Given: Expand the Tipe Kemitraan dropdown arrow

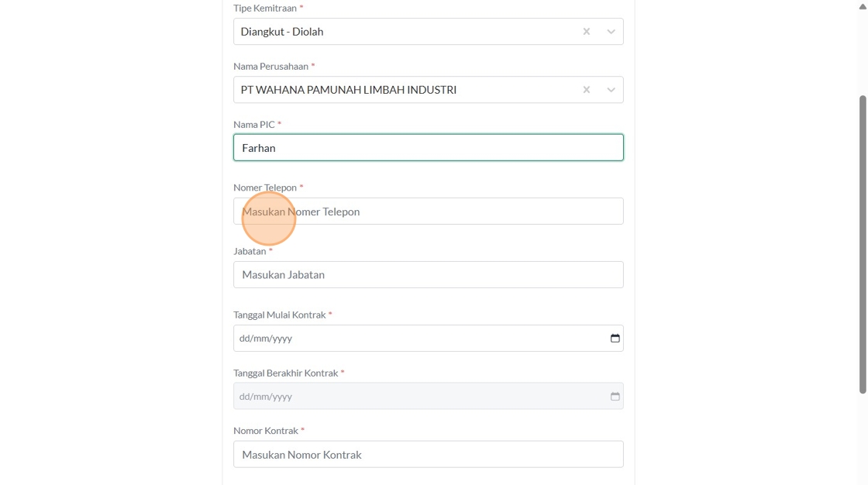Looking at the screenshot, I should (x=611, y=32).
